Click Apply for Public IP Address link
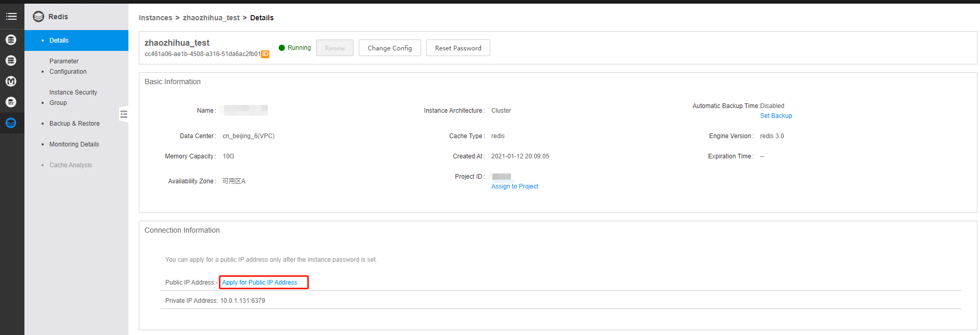This screenshot has width=980, height=335. (x=260, y=283)
